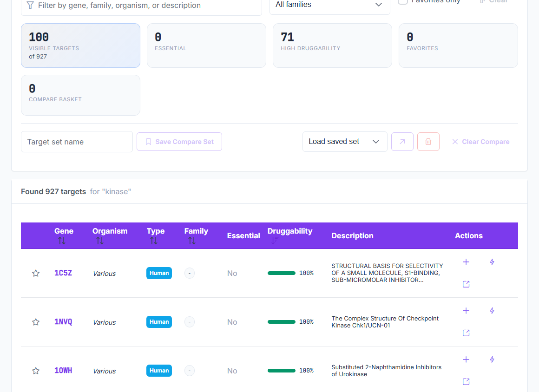Click the lightning bolt icon for 1OWH
539x392 pixels.
492,359
